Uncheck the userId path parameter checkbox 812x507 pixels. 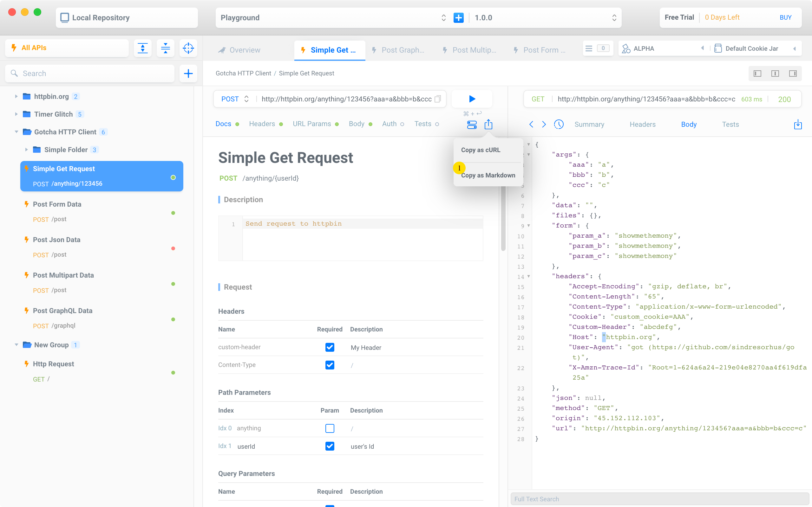coord(330,446)
